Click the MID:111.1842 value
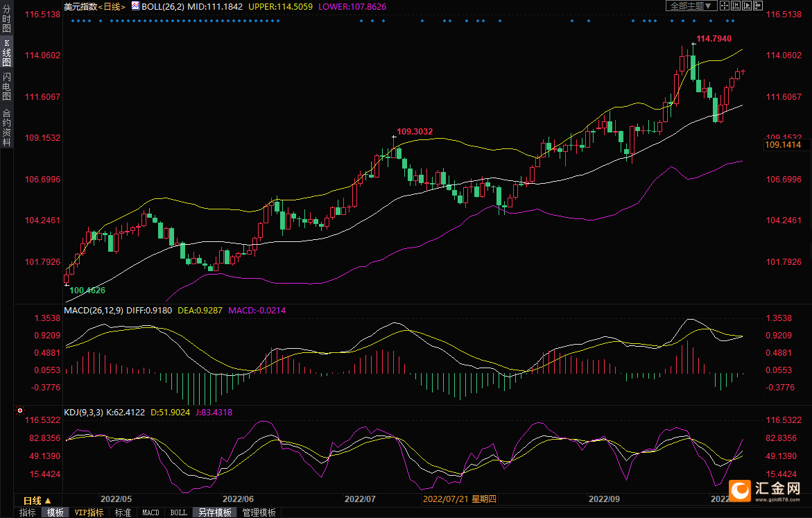 (x=215, y=7)
